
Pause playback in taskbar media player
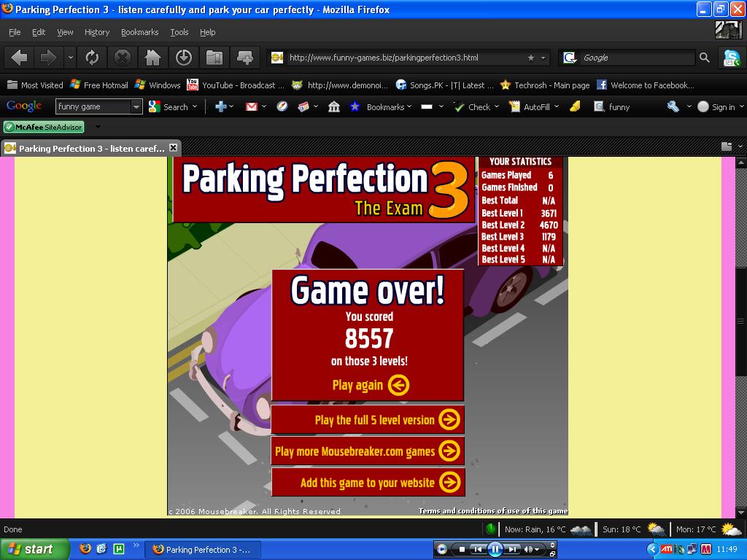pos(495,549)
